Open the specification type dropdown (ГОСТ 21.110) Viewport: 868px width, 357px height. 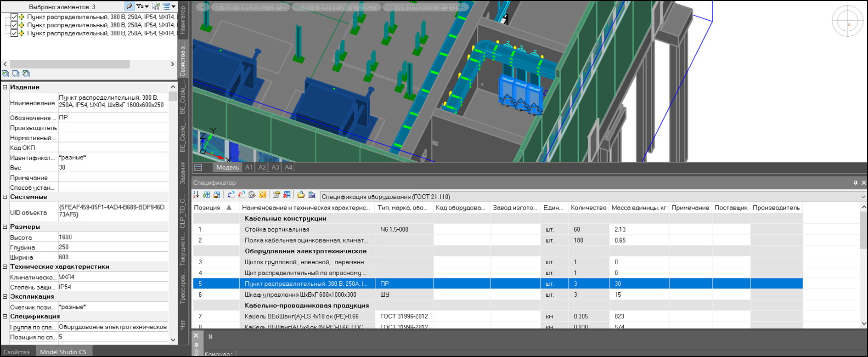tap(862, 197)
